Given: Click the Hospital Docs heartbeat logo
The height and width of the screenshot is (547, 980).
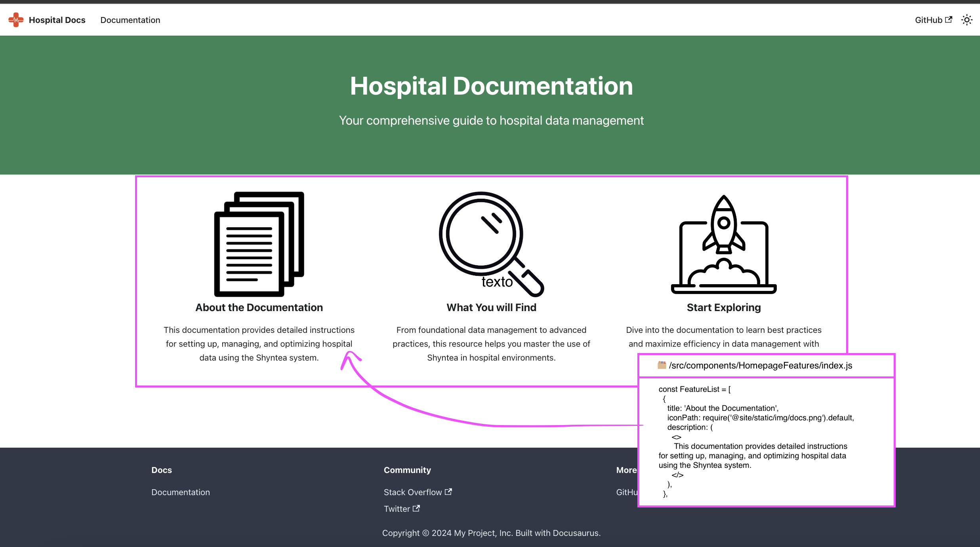Looking at the screenshot, I should click(16, 20).
